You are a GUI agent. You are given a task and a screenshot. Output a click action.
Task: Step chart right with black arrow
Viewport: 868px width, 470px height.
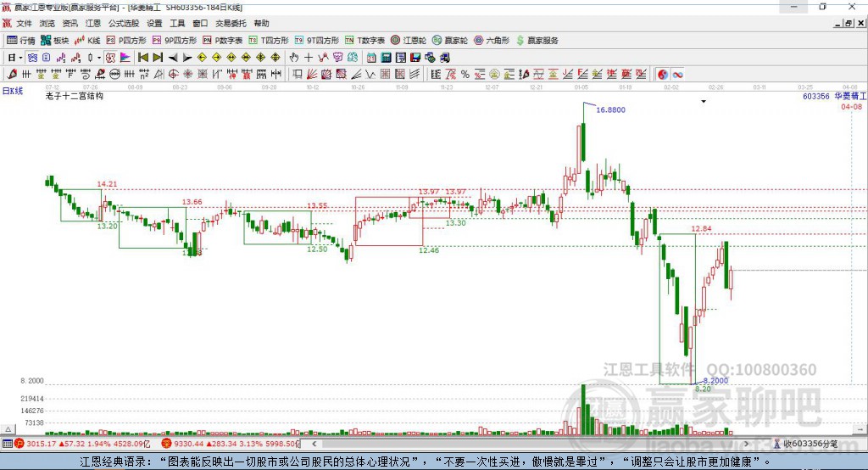187,57
